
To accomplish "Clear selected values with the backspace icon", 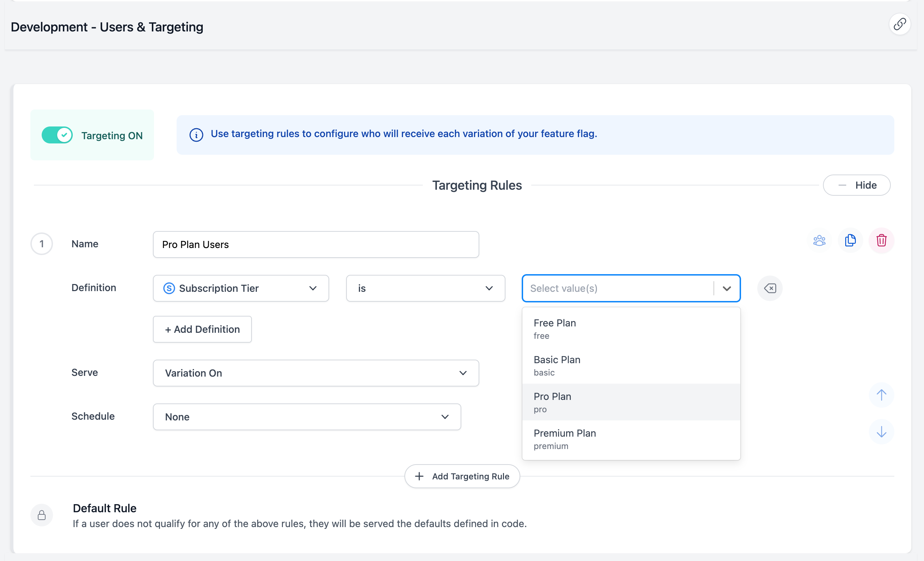I will click(x=770, y=288).
